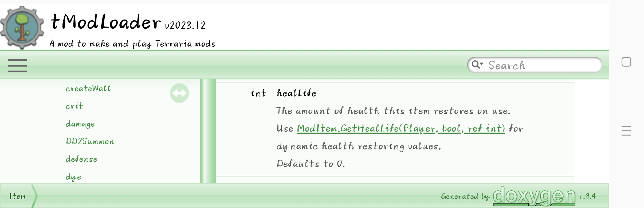Screen dimensions: 644x208
Task: Open damage member in sidebar
Action: click(80, 124)
